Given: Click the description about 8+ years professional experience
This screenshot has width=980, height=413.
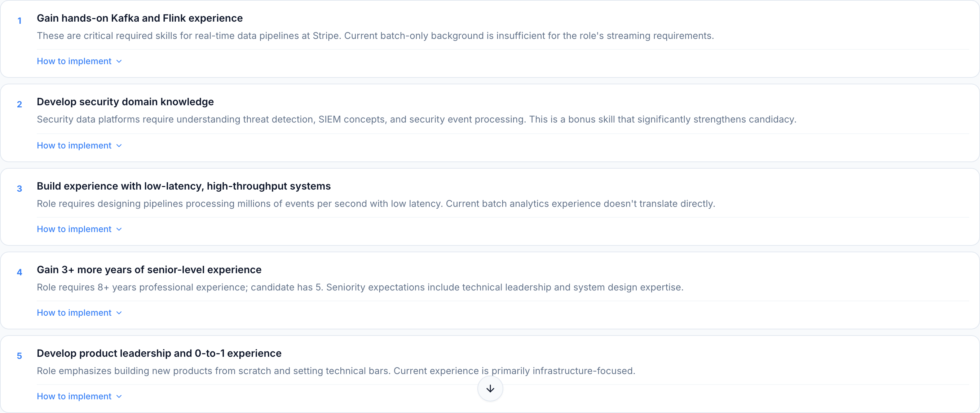Looking at the screenshot, I should tap(360, 287).
